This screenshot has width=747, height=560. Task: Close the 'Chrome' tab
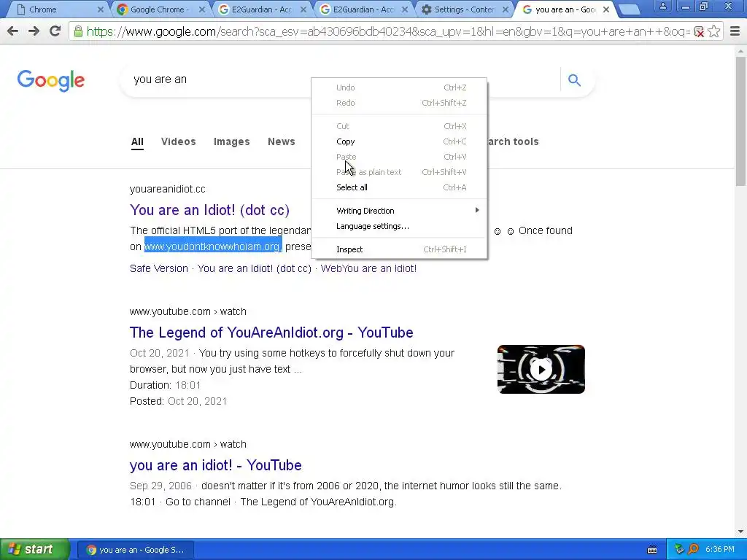101,9
